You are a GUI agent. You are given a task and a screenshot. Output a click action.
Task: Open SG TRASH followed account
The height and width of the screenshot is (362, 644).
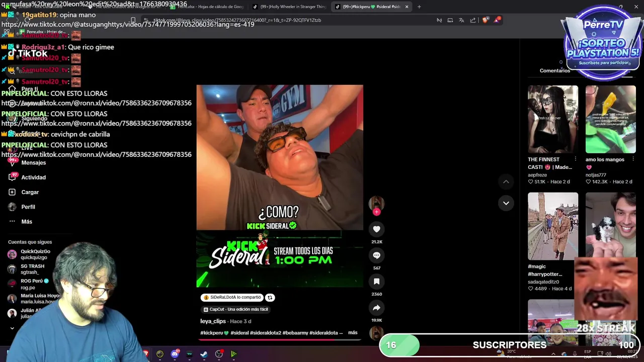coord(26,269)
